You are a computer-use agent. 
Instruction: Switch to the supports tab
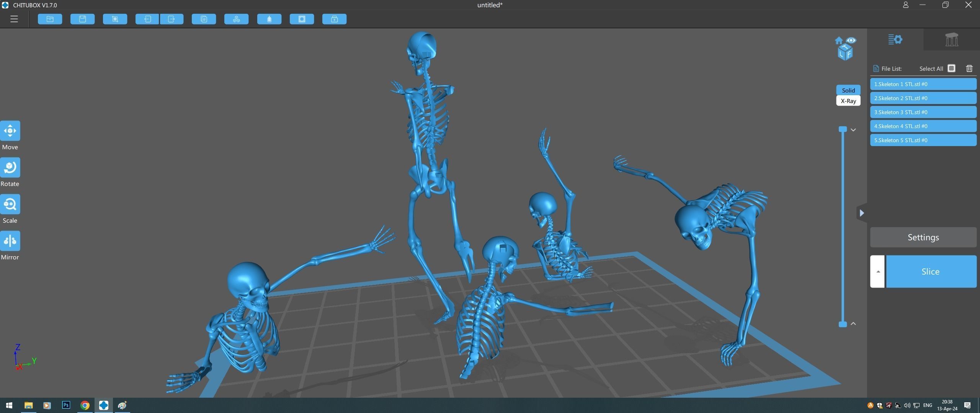(x=951, y=40)
